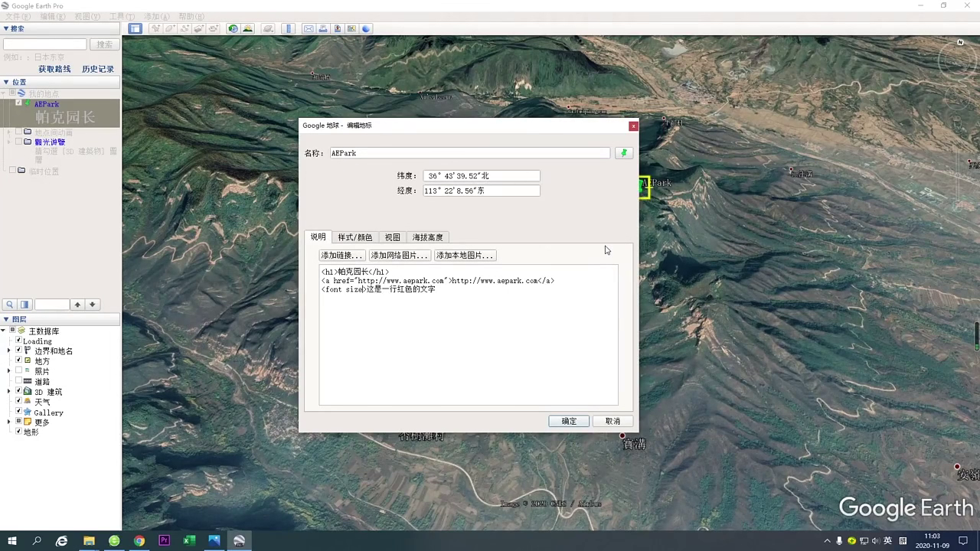This screenshot has height=551, width=980.
Task: Click the 添加链接... button
Action: pyautogui.click(x=342, y=255)
